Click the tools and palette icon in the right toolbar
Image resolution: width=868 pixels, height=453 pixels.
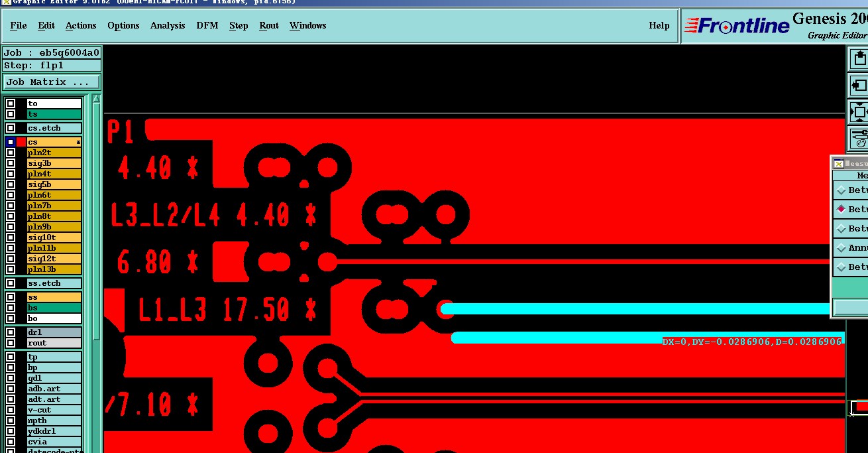(859, 138)
